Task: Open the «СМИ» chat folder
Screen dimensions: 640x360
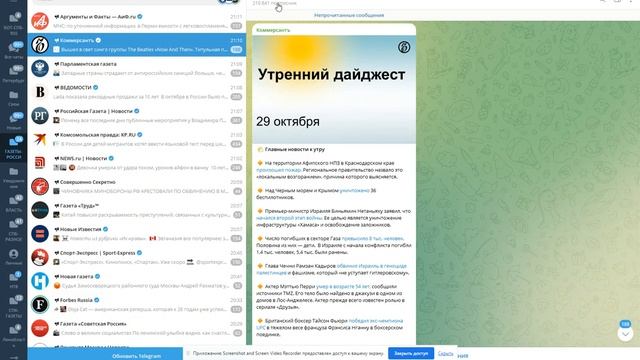Action: 13,98
